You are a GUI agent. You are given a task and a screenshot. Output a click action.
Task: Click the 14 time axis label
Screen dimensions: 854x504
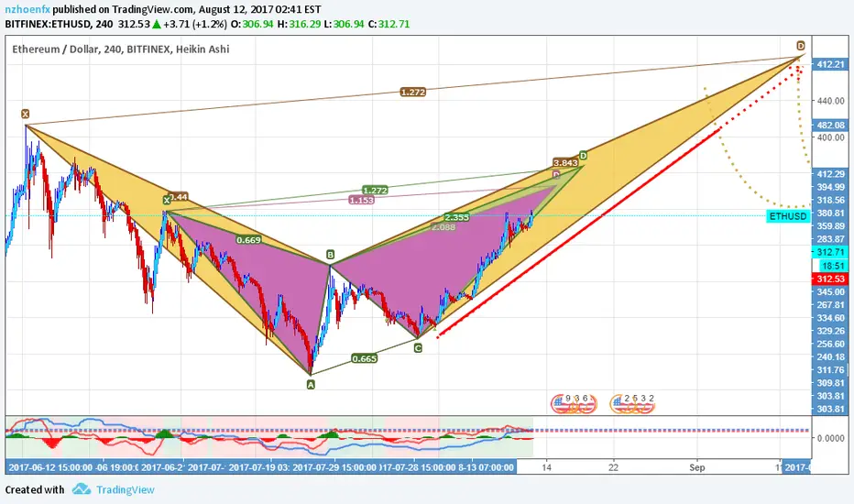(x=546, y=467)
